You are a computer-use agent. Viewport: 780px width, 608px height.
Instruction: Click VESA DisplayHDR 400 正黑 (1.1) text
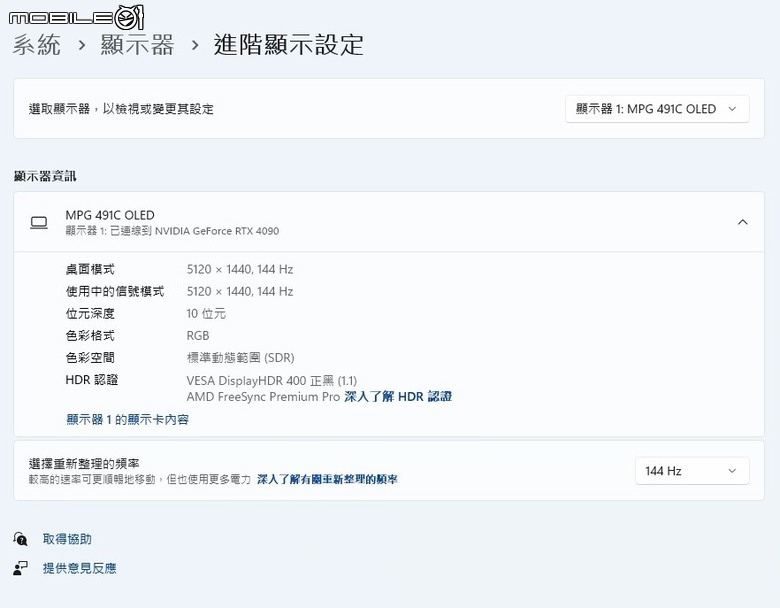[x=272, y=381]
